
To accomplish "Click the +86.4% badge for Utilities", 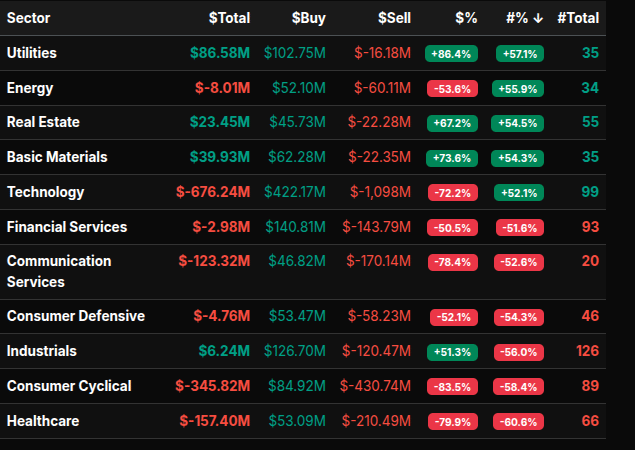I will [x=451, y=53].
